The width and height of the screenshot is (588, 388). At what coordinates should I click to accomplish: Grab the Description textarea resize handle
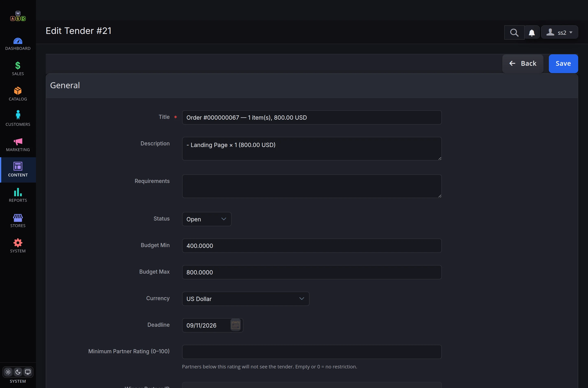point(439,158)
